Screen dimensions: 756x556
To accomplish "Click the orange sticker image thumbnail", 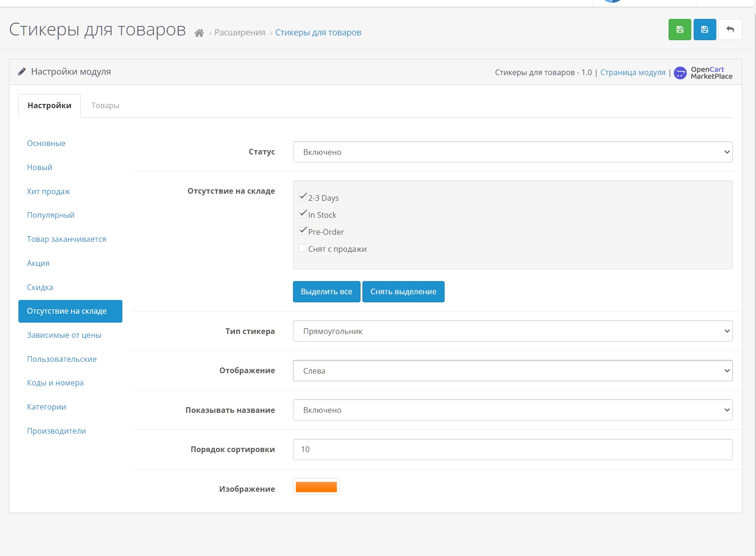I will pos(316,487).
